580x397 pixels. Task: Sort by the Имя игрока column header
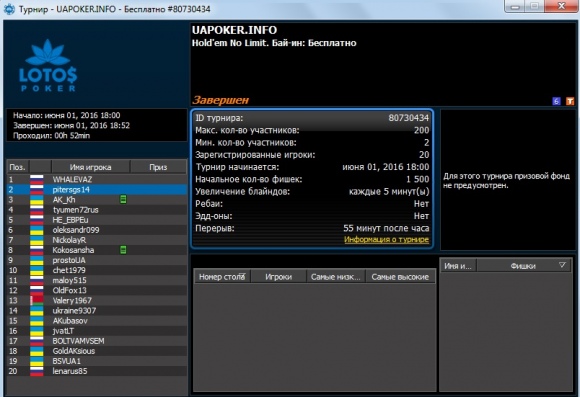coord(91,167)
